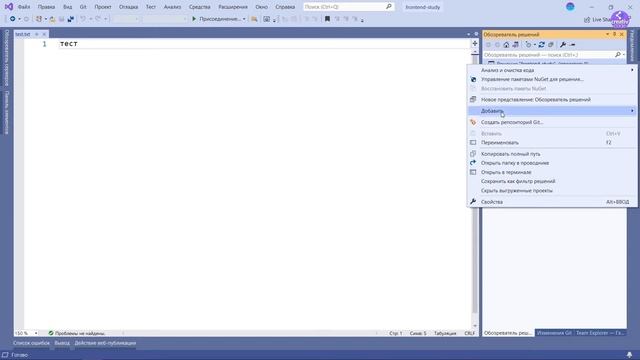Switch to the Изменения Git tab
The height and width of the screenshot is (360, 640).
(554, 333)
